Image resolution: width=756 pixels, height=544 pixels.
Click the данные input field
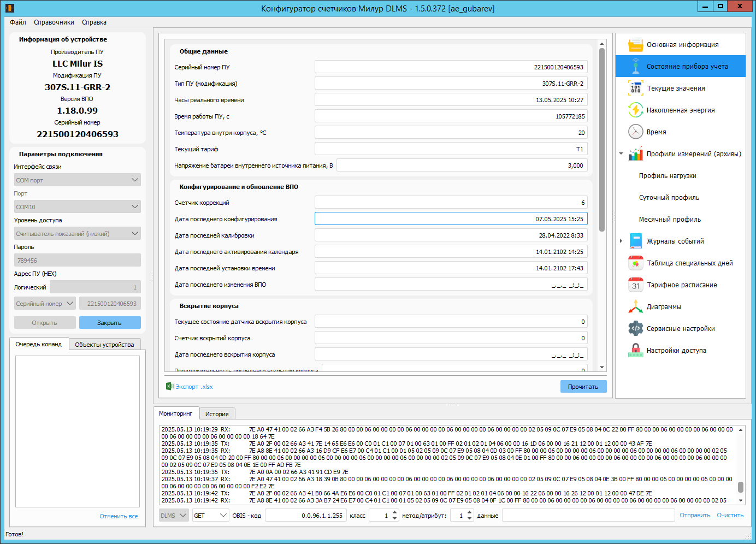click(x=588, y=515)
